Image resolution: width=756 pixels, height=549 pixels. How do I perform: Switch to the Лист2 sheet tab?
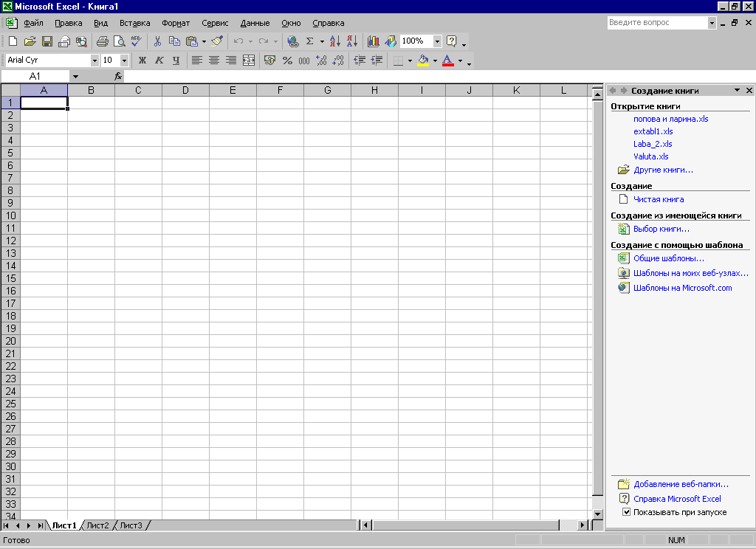point(97,525)
